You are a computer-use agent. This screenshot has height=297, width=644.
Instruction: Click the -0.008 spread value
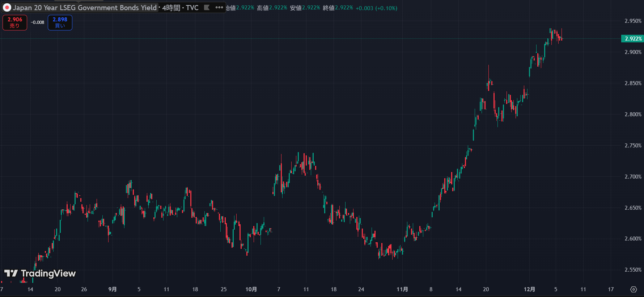pos(37,22)
